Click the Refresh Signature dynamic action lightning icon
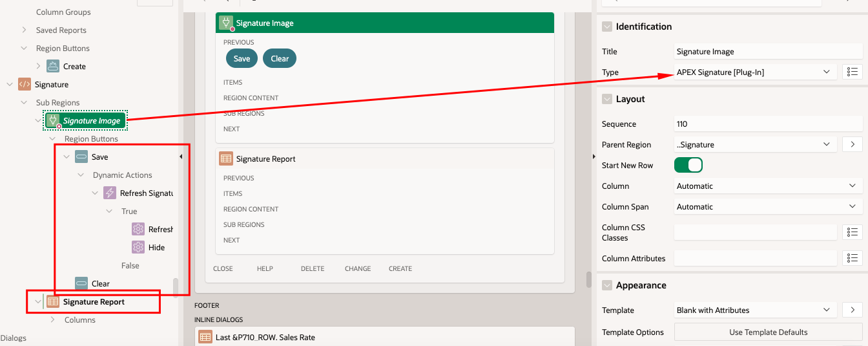This screenshot has width=868, height=346. coord(110,193)
